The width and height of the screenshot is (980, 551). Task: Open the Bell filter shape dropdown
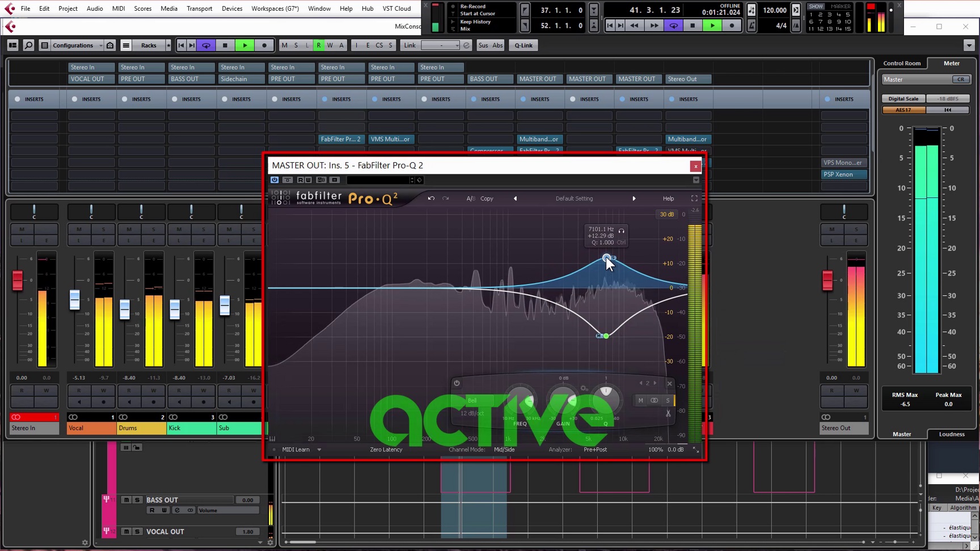tap(472, 400)
